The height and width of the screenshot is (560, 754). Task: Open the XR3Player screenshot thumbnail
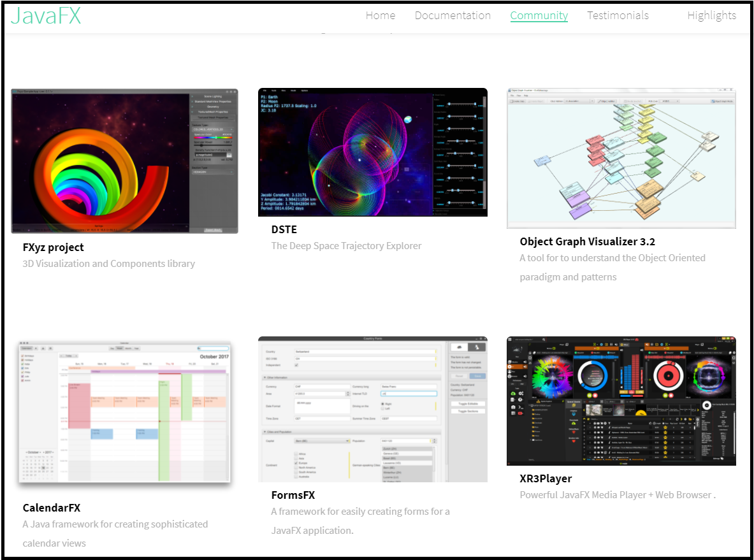pos(621,401)
